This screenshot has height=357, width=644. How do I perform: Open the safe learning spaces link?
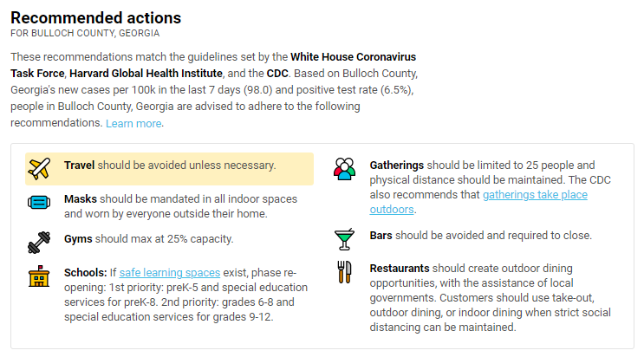(x=170, y=272)
